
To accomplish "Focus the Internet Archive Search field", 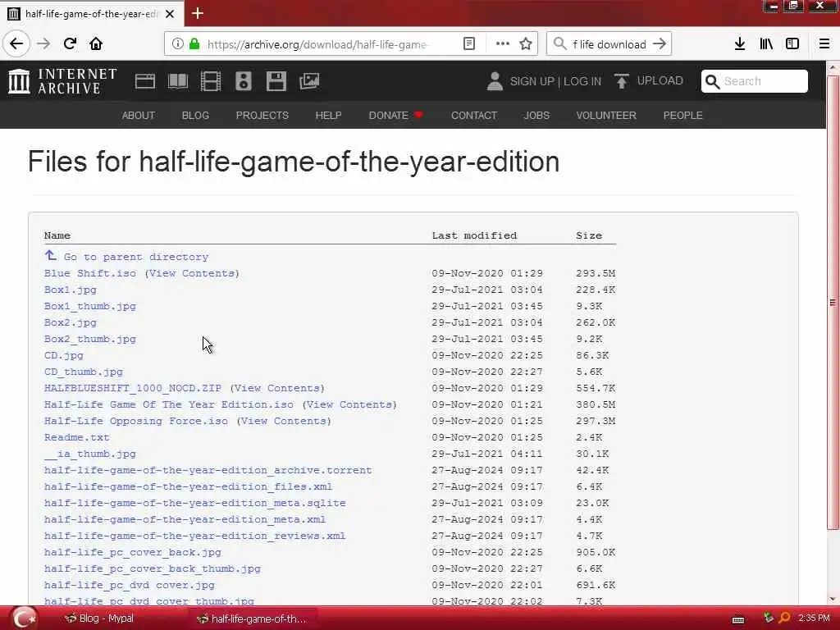I will coord(755,81).
